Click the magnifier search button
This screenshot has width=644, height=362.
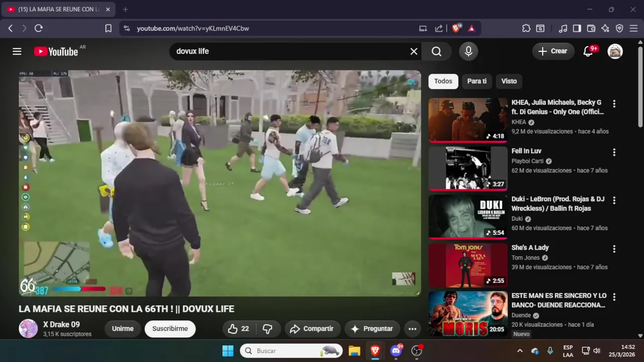point(436,51)
